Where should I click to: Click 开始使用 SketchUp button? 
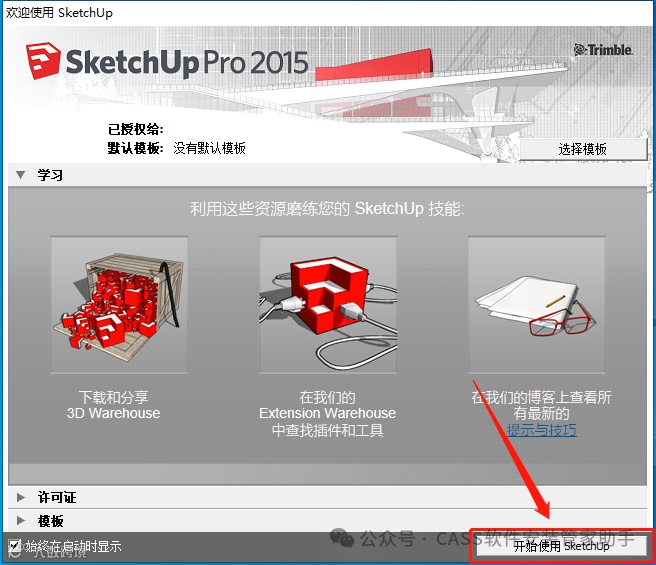tap(561, 546)
